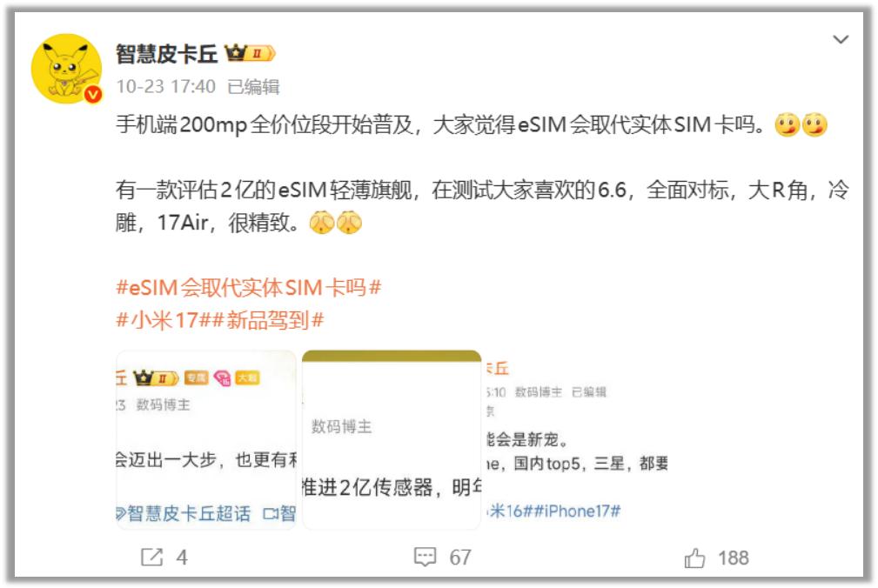The height and width of the screenshot is (588, 878).
Task: Open comments via the speech bubble icon
Action: [425, 557]
